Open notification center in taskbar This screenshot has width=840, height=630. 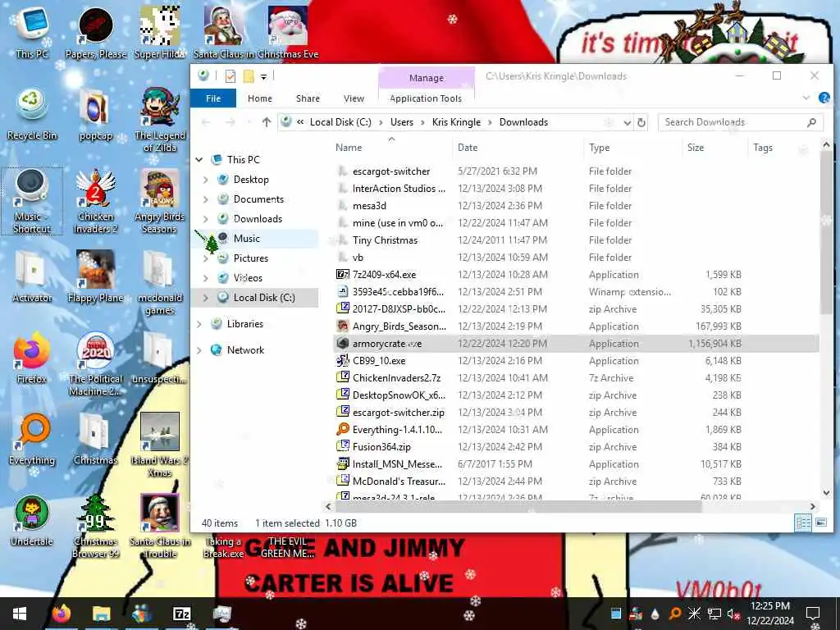pos(813,614)
